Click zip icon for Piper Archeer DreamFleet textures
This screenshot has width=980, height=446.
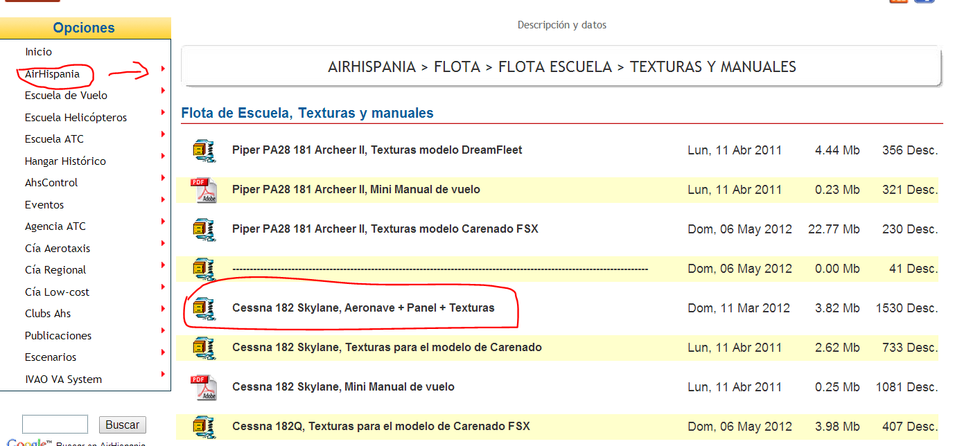click(x=204, y=150)
